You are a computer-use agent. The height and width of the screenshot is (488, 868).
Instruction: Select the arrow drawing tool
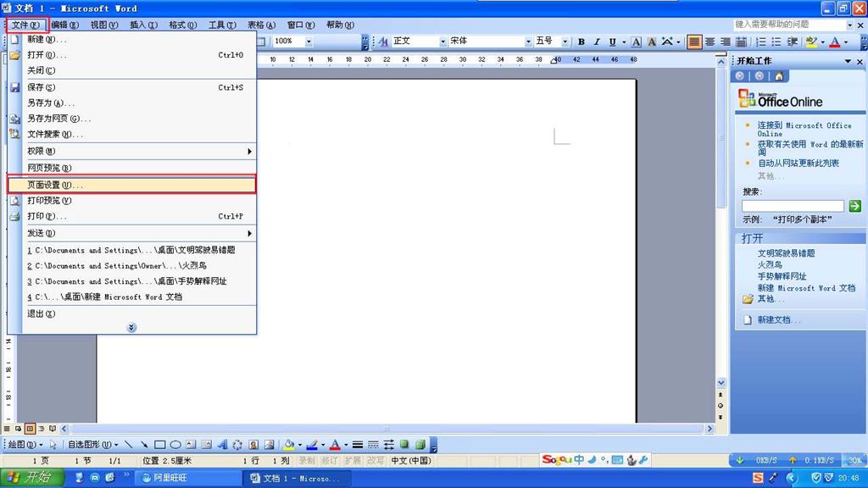point(144,444)
